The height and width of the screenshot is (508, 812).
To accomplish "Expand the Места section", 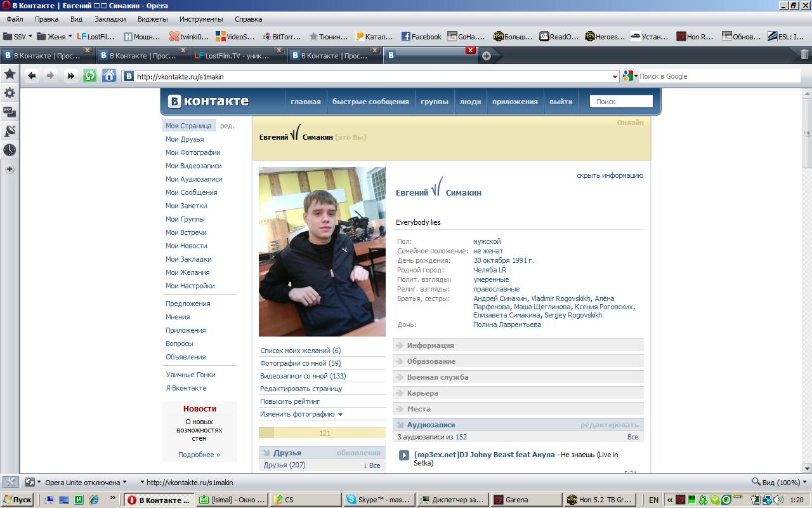I will coord(518,409).
